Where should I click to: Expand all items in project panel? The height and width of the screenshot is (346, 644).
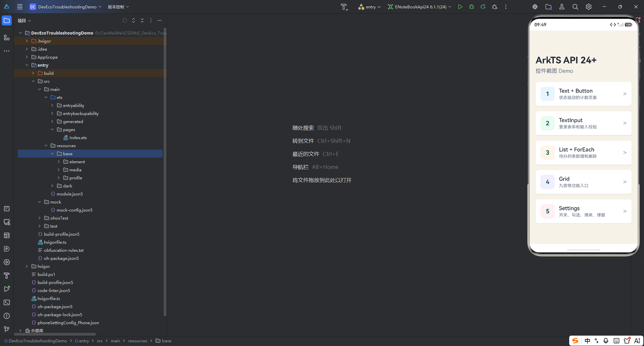pyautogui.click(x=133, y=20)
